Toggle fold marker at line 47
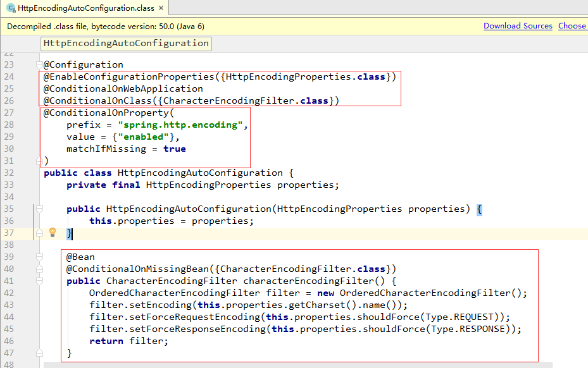Viewport: 588px width, 368px height. tap(39, 353)
